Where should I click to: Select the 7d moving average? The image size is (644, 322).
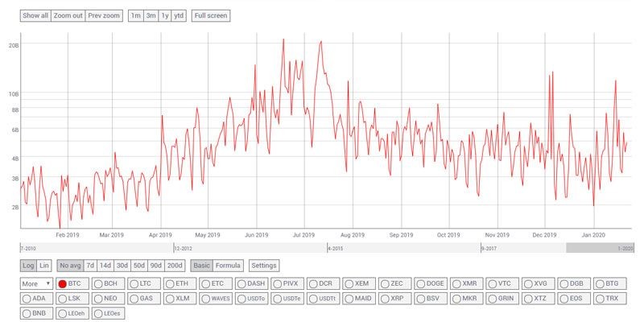click(x=91, y=265)
